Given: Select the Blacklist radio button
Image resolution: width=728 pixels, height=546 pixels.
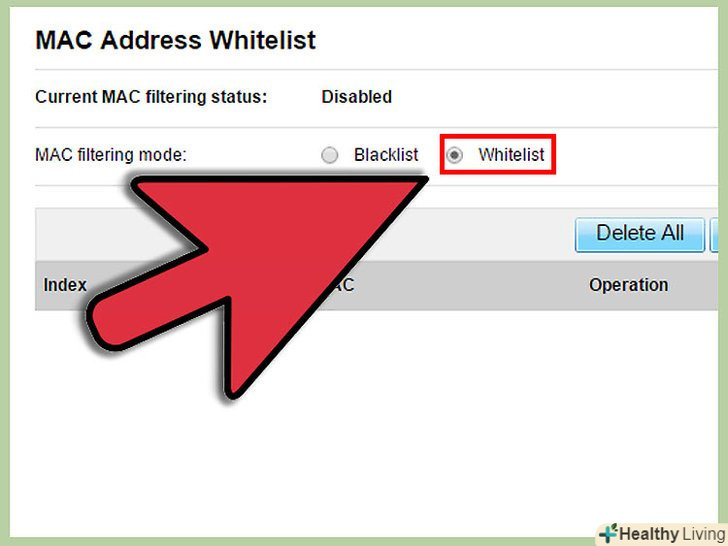Looking at the screenshot, I should pos(330,155).
